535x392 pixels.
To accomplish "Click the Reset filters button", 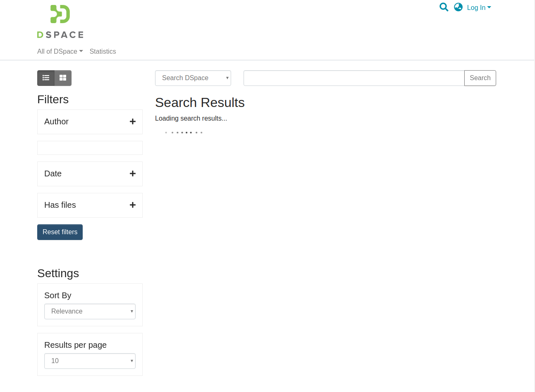I will (60, 232).
